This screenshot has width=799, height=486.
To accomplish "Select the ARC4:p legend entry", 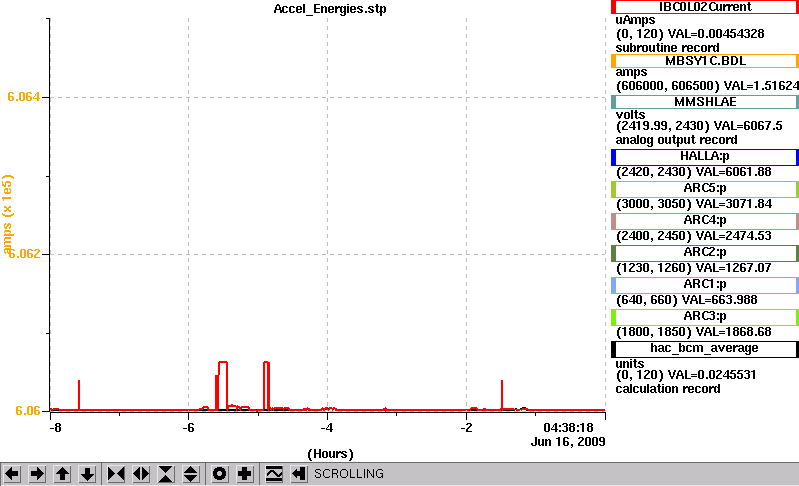I will tap(705, 221).
